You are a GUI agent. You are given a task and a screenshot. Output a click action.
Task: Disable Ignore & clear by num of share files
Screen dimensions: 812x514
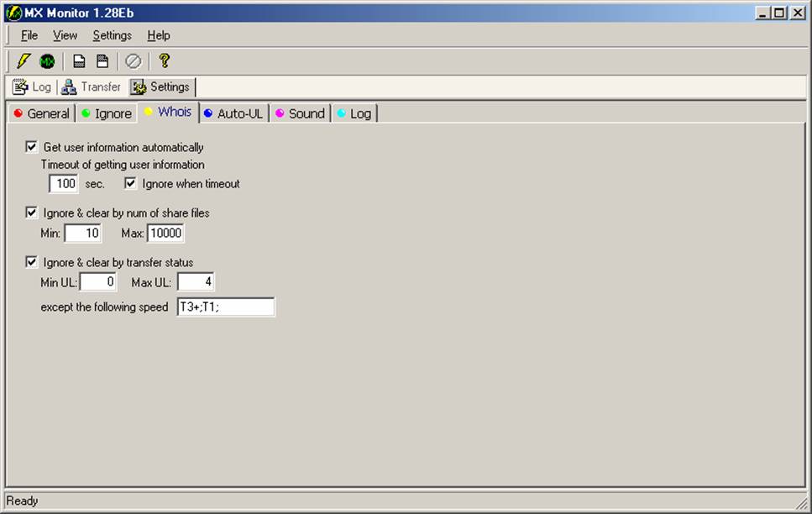click(x=32, y=212)
